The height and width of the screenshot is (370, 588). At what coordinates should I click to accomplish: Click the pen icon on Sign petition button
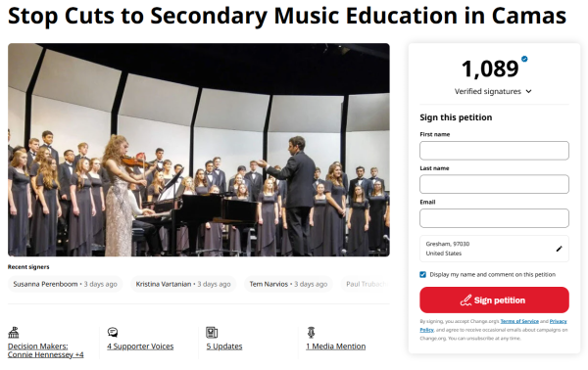[465, 301]
